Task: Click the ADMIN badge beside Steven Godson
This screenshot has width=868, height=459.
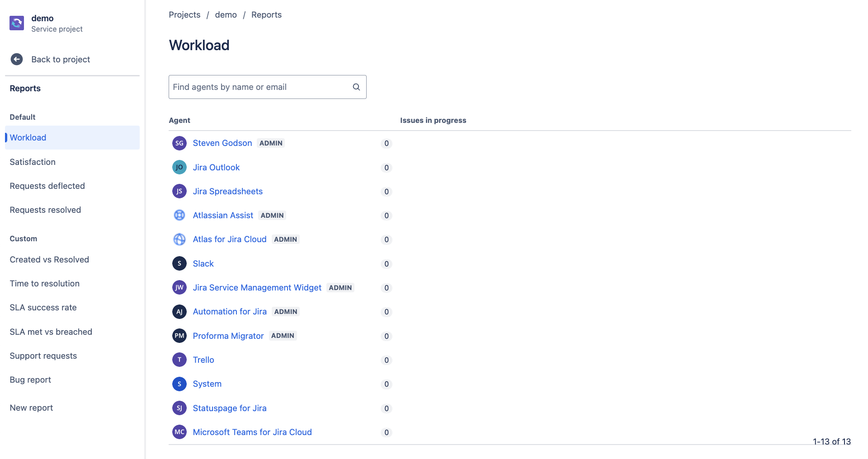Action: [x=271, y=143]
